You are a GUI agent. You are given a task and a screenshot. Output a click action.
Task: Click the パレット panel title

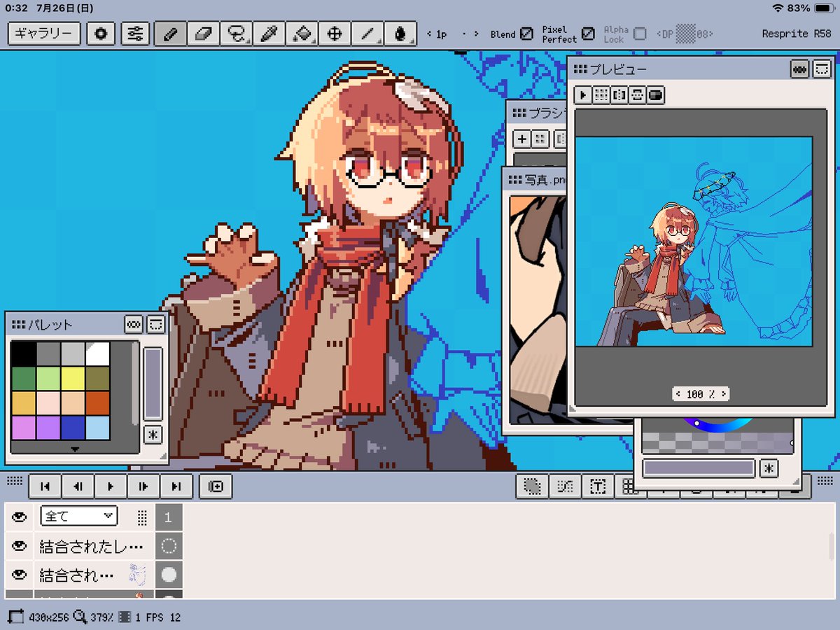(50, 325)
